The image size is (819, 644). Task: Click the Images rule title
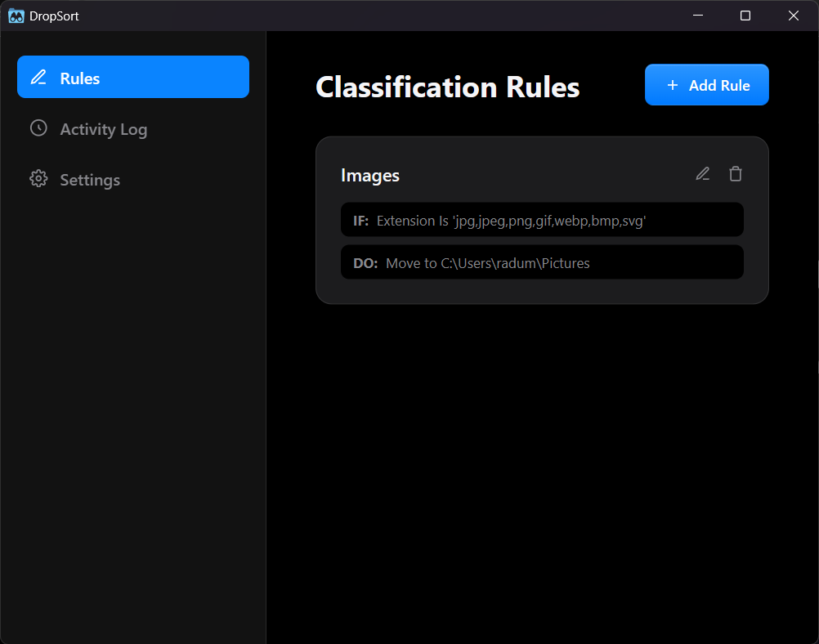369,176
